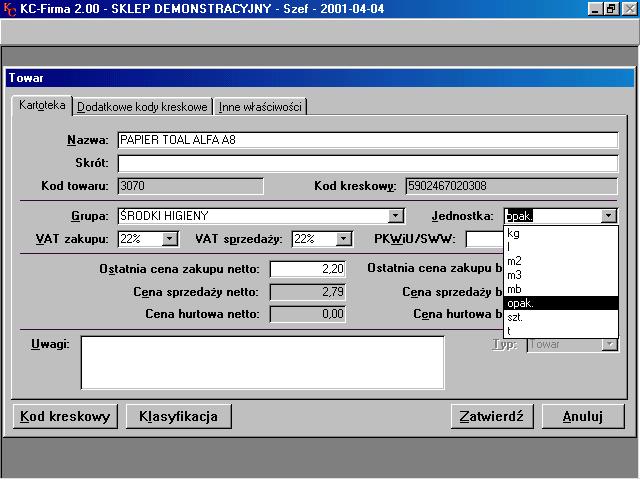
Task: Click the PKWiU/SWW input field
Action: click(x=484, y=239)
